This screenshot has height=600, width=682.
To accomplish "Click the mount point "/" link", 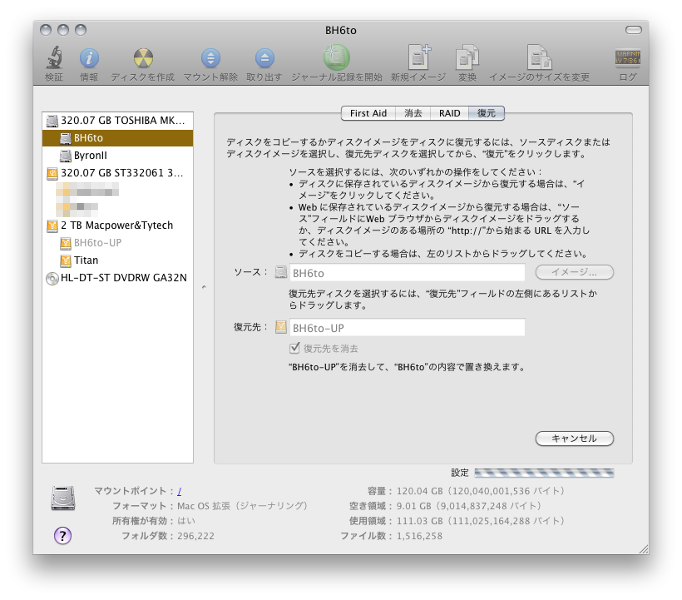I will tap(179, 491).
